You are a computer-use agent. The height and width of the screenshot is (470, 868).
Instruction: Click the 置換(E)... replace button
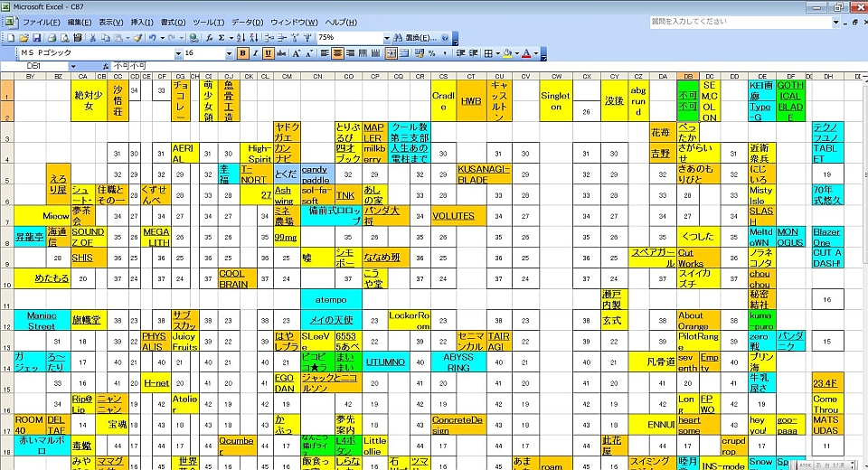click(420, 38)
